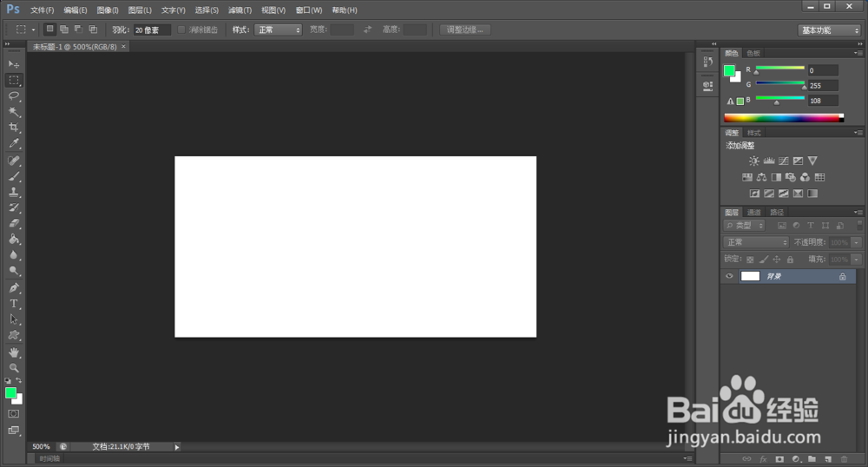The height and width of the screenshot is (467, 868).
Task: Select the Lasso tool
Action: coord(14,95)
